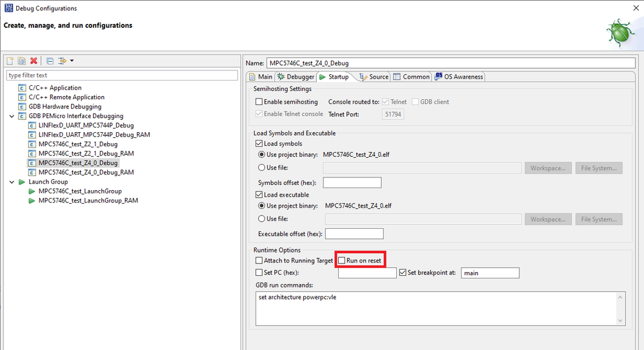Click the Debug Configurations title bar icon
Image resolution: width=644 pixels, height=350 pixels.
[x=8, y=8]
